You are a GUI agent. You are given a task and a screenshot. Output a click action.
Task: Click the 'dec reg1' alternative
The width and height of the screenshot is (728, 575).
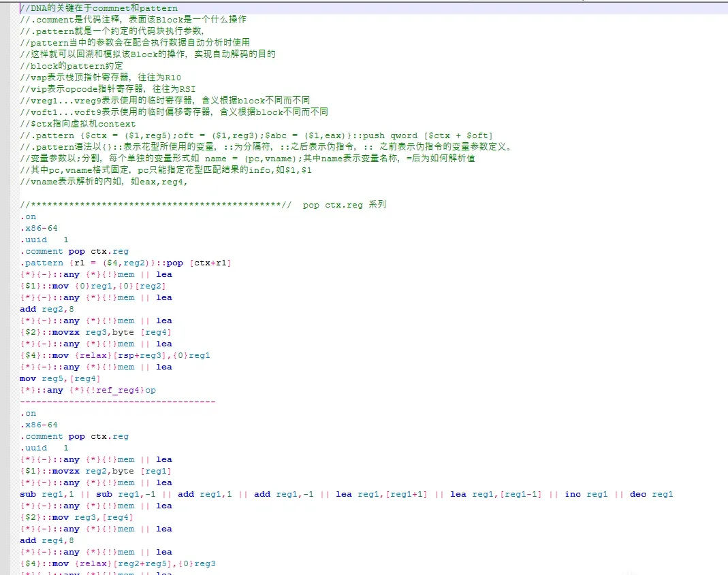(x=652, y=494)
